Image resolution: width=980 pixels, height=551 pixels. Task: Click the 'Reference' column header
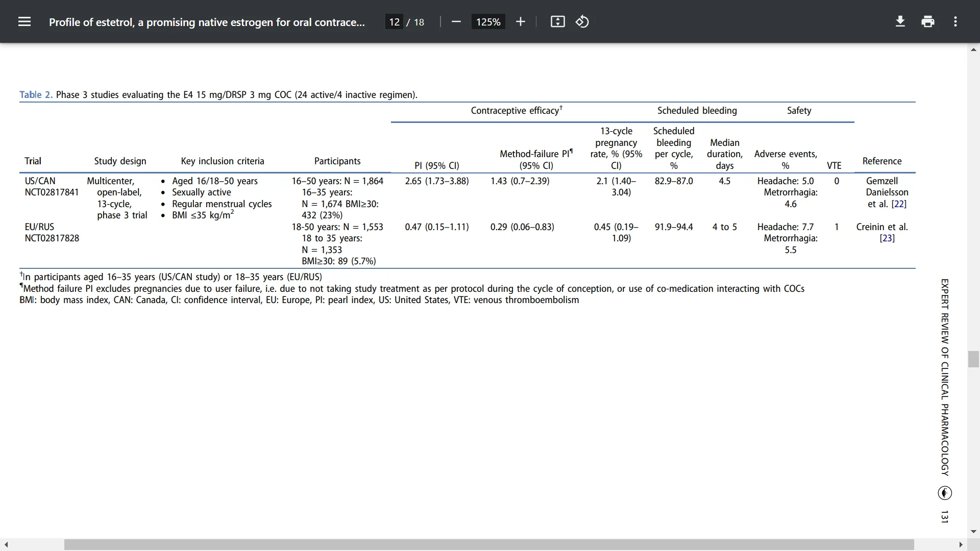tap(882, 161)
